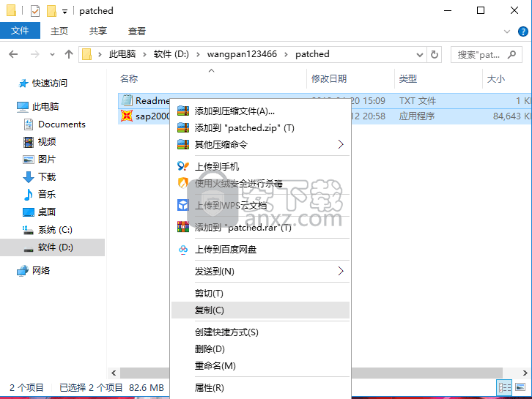532x399 pixels.
Task: Select Delete (删除) from context menu
Action: (261, 348)
